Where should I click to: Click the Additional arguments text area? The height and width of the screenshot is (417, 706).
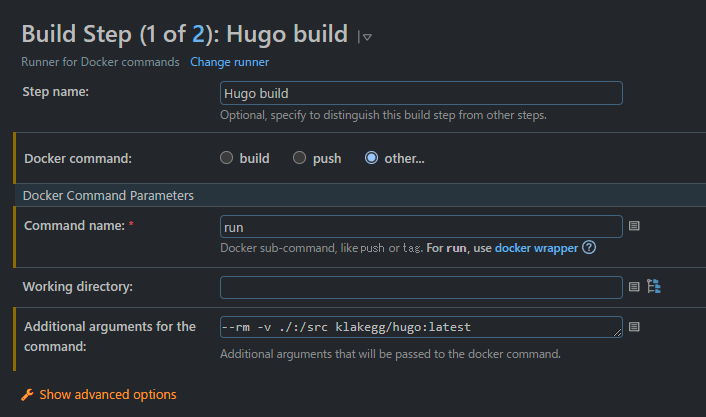coord(421,327)
